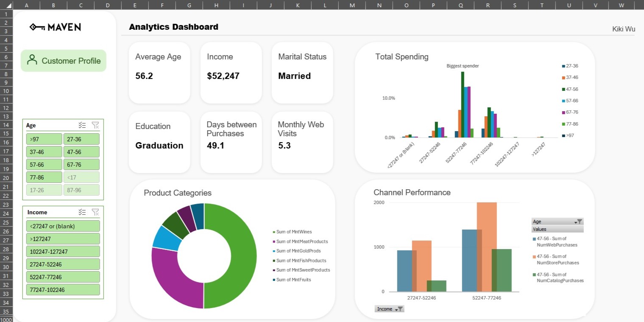
Task: Toggle the 27-36 button in the Age slicer
Action: pos(81,139)
